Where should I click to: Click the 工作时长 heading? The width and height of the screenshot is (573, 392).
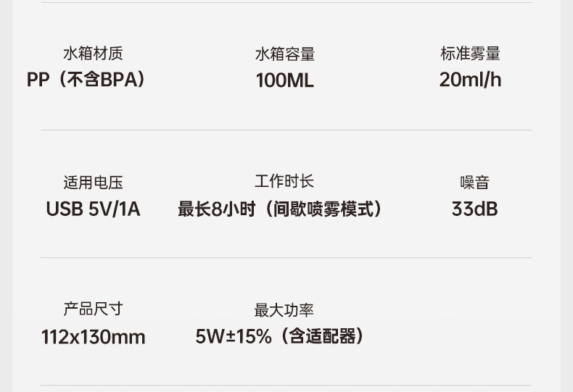[x=284, y=182]
